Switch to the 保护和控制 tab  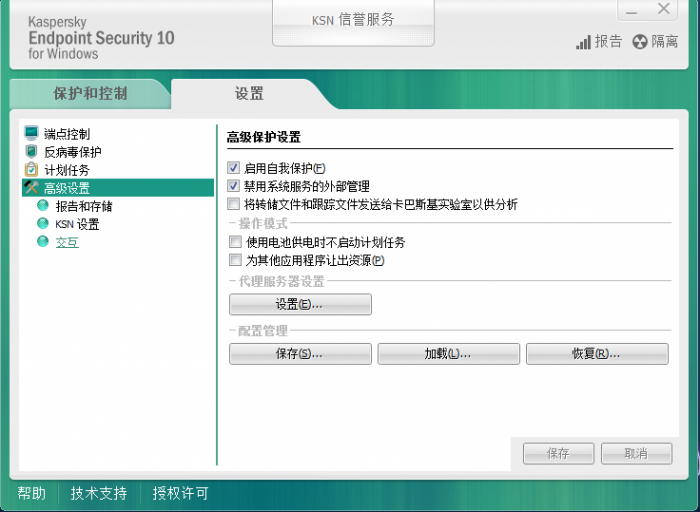tap(90, 94)
